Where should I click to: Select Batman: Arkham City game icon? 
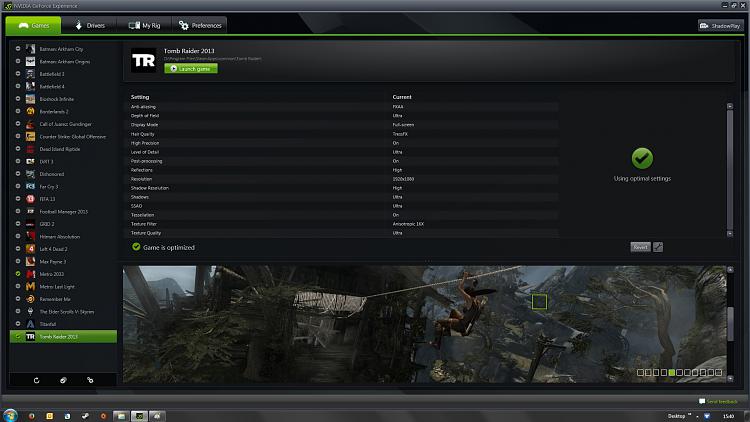[30, 49]
